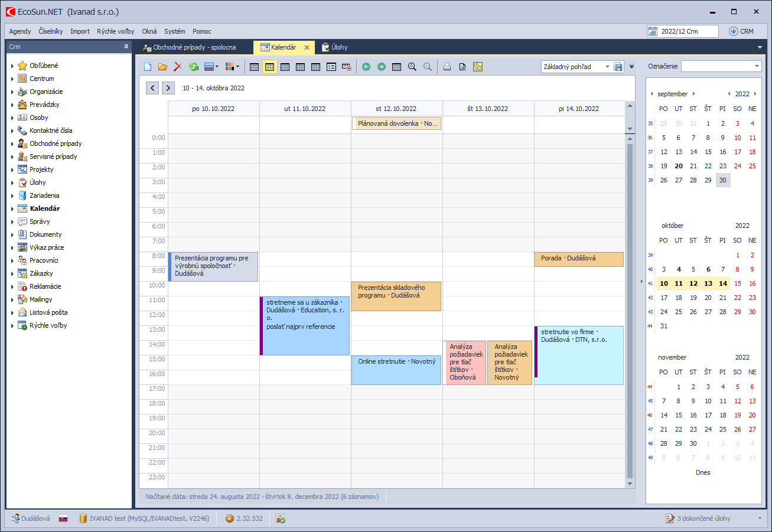Screen dimensions: 772x532
Task: Close the Kalendár tab
Action: coord(307,47)
